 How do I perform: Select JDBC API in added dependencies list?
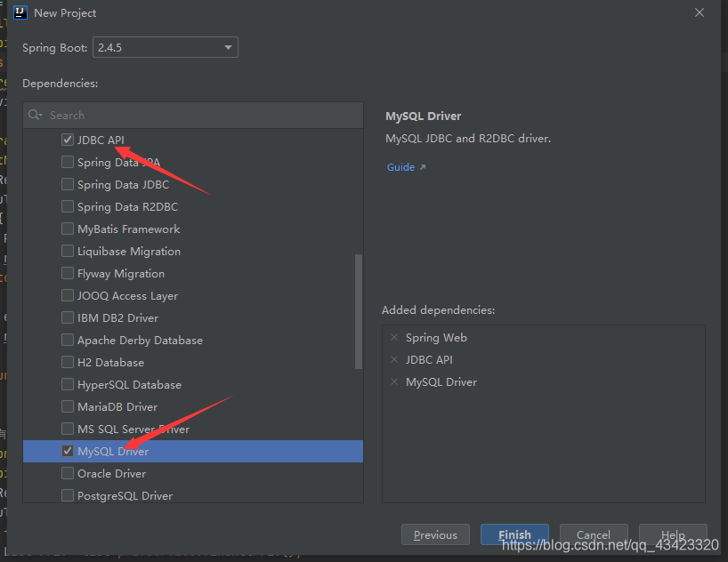(429, 359)
